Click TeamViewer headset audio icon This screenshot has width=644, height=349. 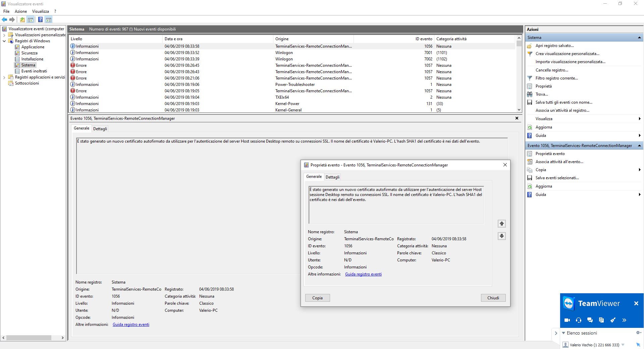579,320
